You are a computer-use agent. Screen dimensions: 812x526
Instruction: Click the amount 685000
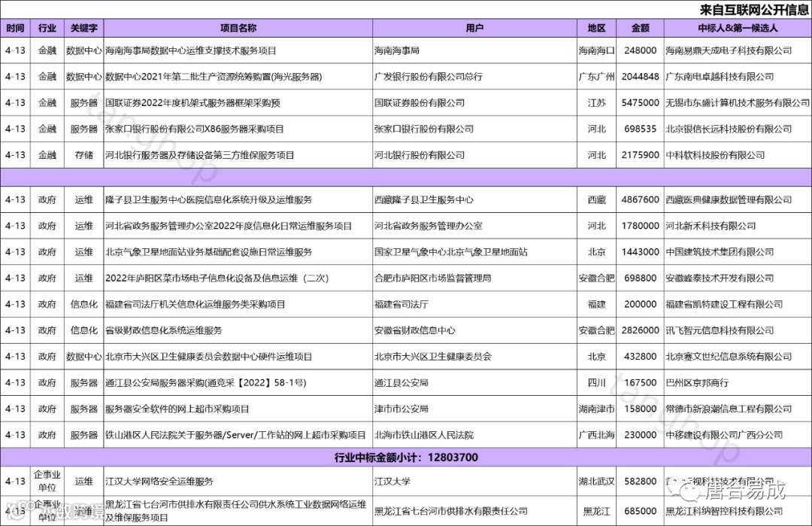click(x=640, y=511)
